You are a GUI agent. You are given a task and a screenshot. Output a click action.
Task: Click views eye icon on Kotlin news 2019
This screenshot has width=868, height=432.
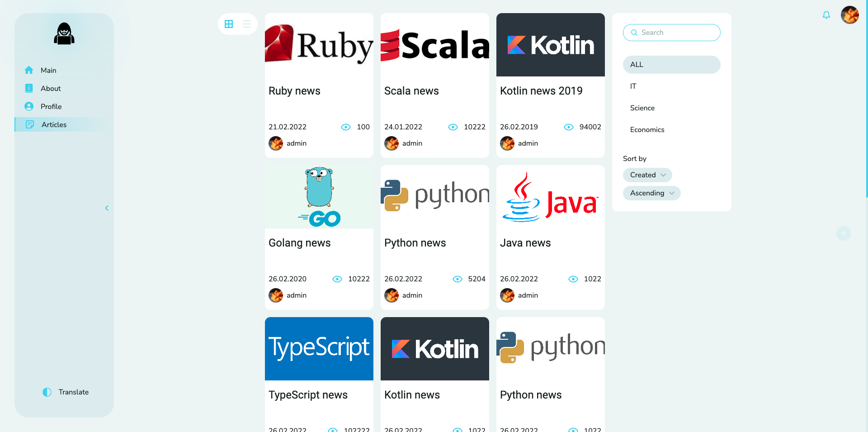[569, 127]
